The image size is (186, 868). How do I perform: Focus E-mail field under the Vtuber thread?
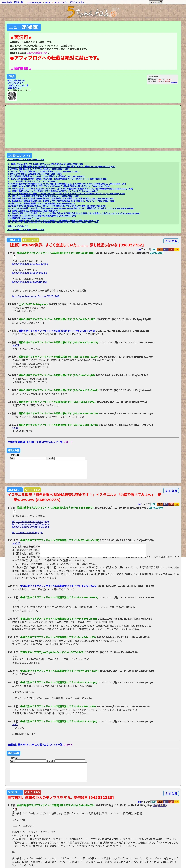[x=70, y=458]
